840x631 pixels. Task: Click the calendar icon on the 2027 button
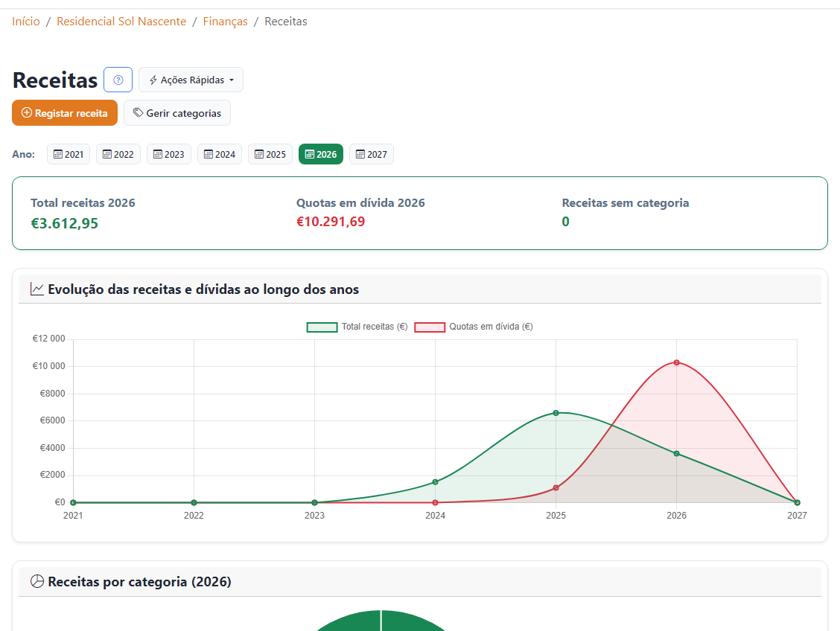pos(360,154)
